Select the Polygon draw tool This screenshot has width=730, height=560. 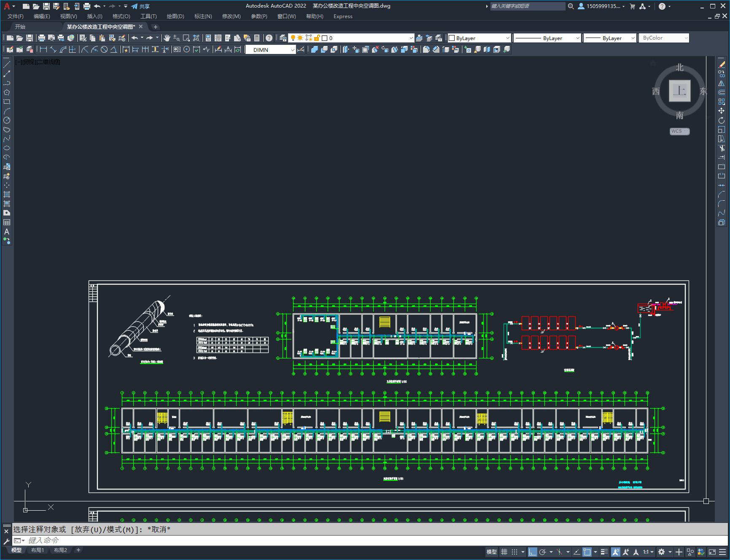click(7, 92)
